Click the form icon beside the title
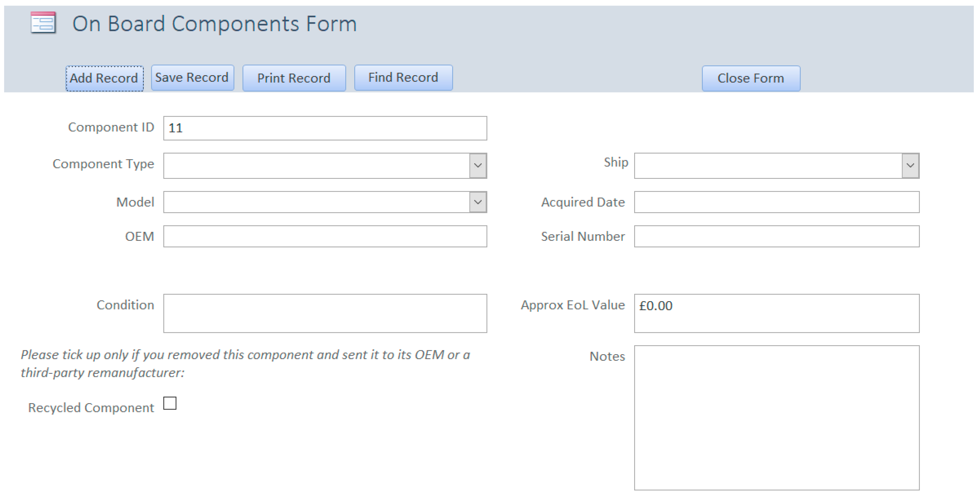980x500 pixels. pyautogui.click(x=43, y=23)
